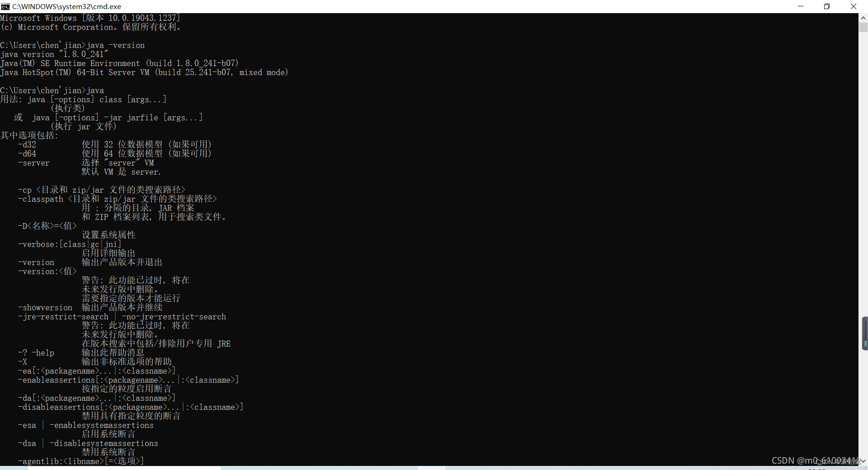Minimize the cmd.exe window
Image resolution: width=868 pixels, height=470 pixels.
tap(801, 6)
